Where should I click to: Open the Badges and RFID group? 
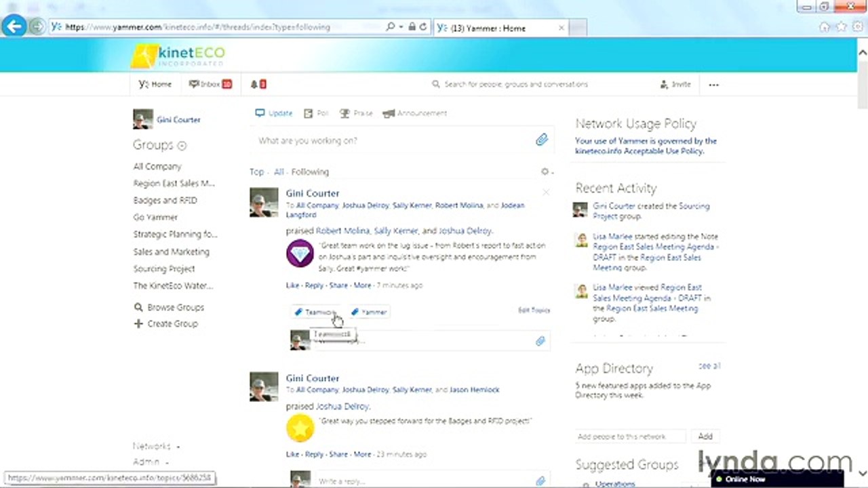click(165, 201)
